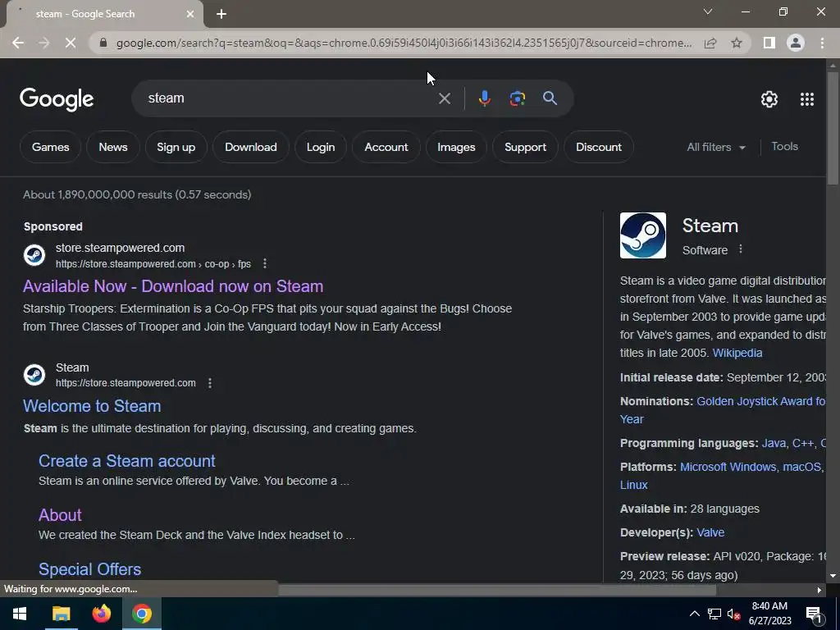The height and width of the screenshot is (630, 840).
Task: Open the Linux platform link
Action: [x=634, y=485]
